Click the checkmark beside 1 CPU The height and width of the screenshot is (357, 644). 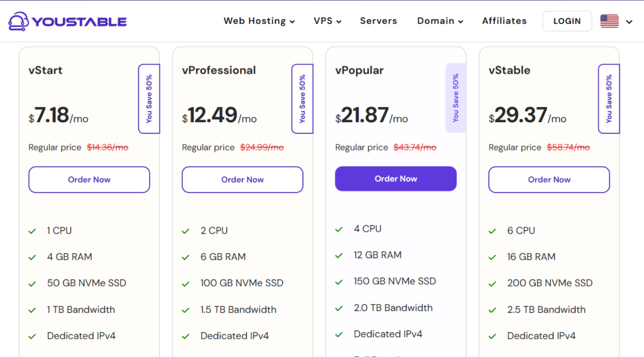point(32,231)
